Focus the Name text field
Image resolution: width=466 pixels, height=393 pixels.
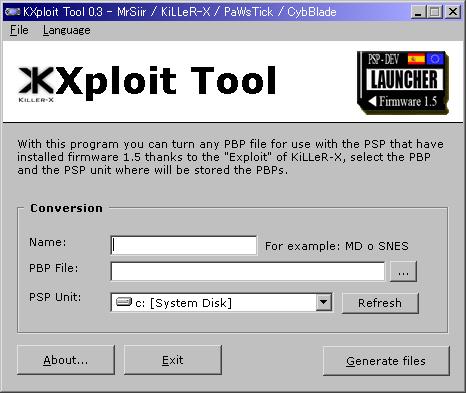tap(184, 245)
